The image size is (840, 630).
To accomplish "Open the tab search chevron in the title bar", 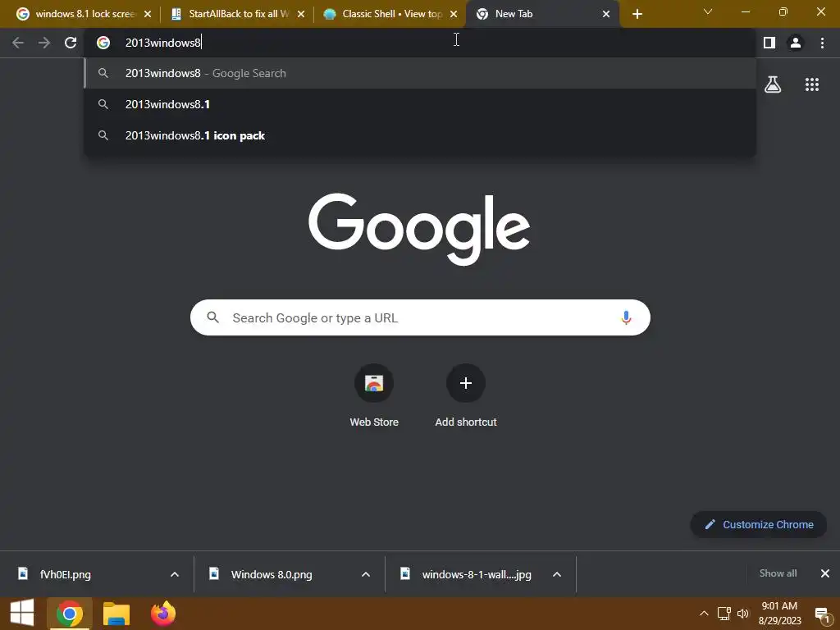I will click(708, 11).
